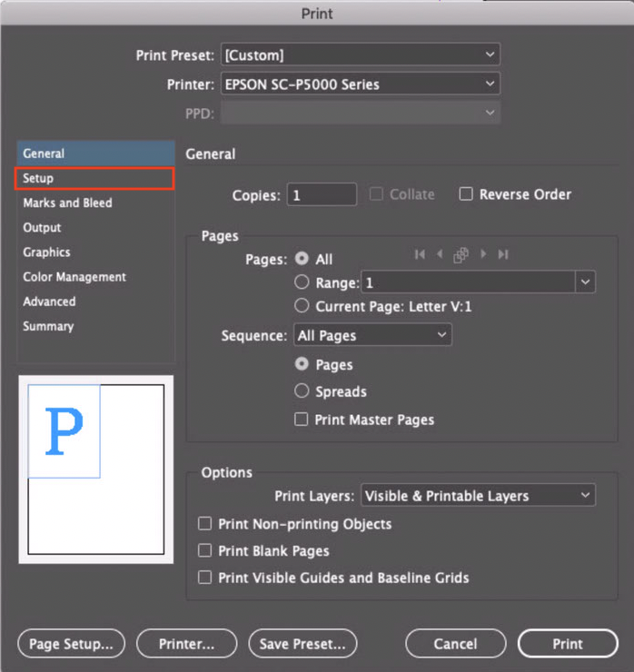
Task: Open the Color Management panel
Action: (x=95, y=277)
